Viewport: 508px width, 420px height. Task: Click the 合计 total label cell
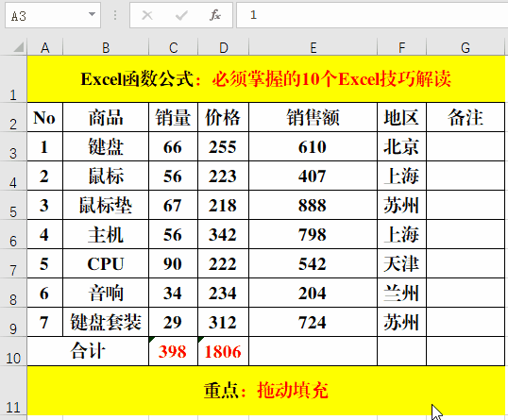(88, 351)
